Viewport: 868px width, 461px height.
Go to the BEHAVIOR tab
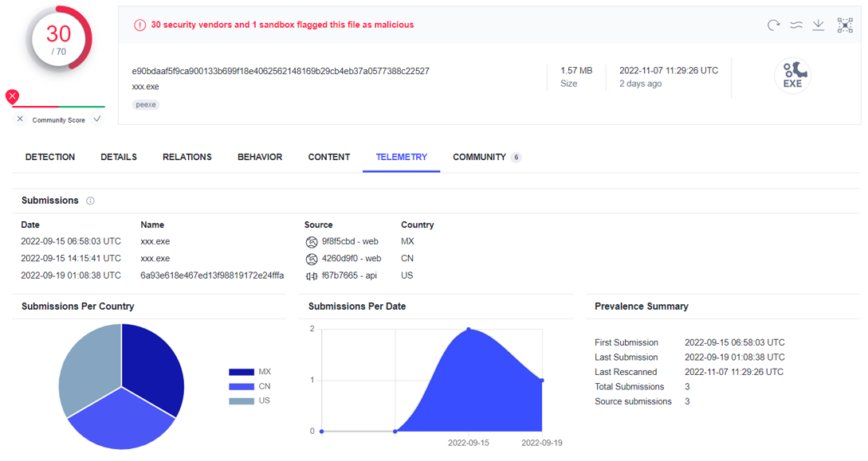click(x=260, y=157)
